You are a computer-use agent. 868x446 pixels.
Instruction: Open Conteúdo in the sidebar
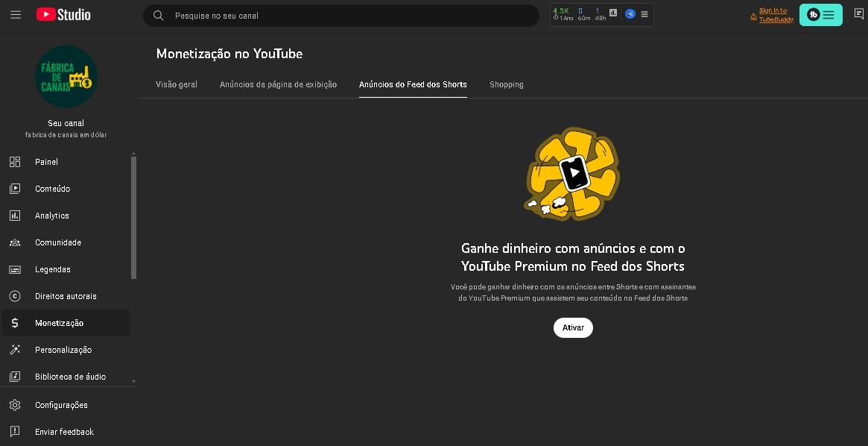pos(53,189)
